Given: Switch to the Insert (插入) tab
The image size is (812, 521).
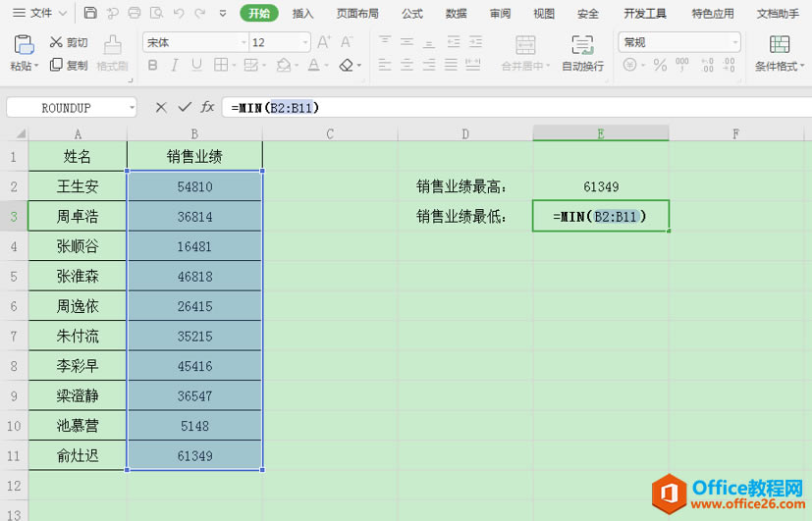Looking at the screenshot, I should coord(303,14).
